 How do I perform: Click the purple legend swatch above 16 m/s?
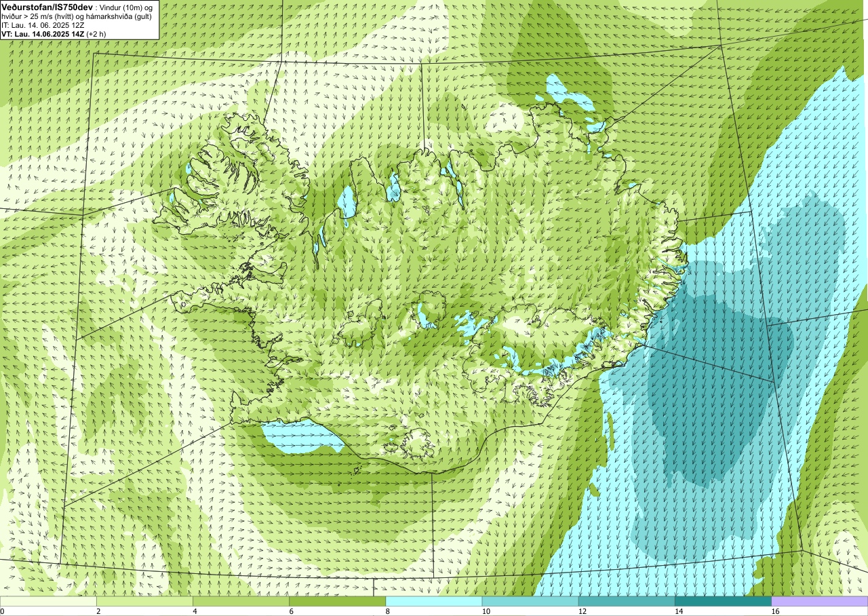point(820,601)
